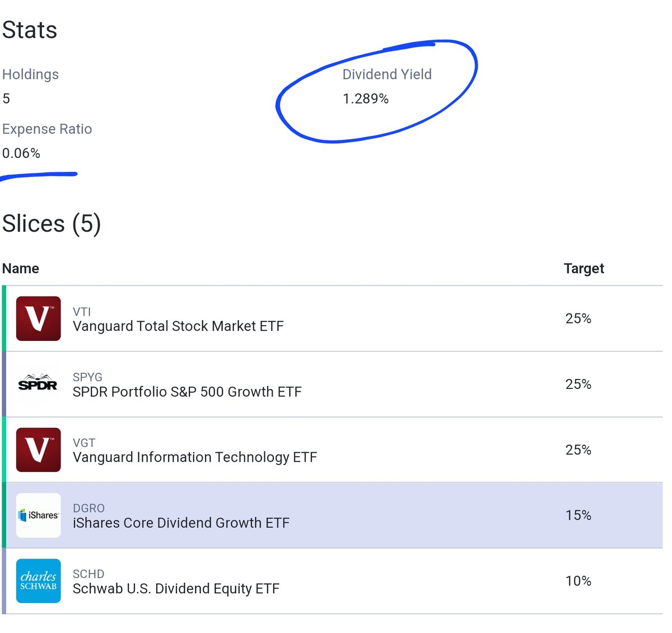Click the green color bar beside VTI
This screenshot has height=633, width=672.
4,318
